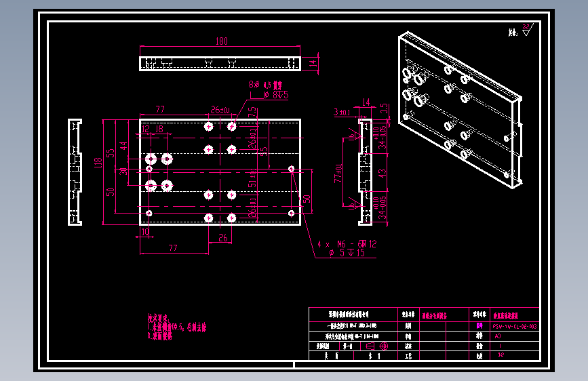Viewport: 588px width, 381px height.
Task: Click the 118 height dimension
Action: click(98, 163)
